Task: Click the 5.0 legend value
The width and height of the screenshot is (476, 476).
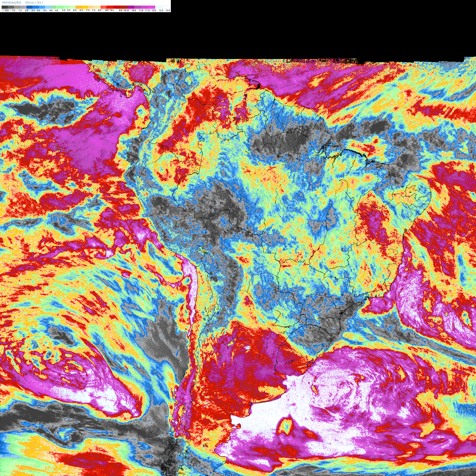Action: [63, 10]
